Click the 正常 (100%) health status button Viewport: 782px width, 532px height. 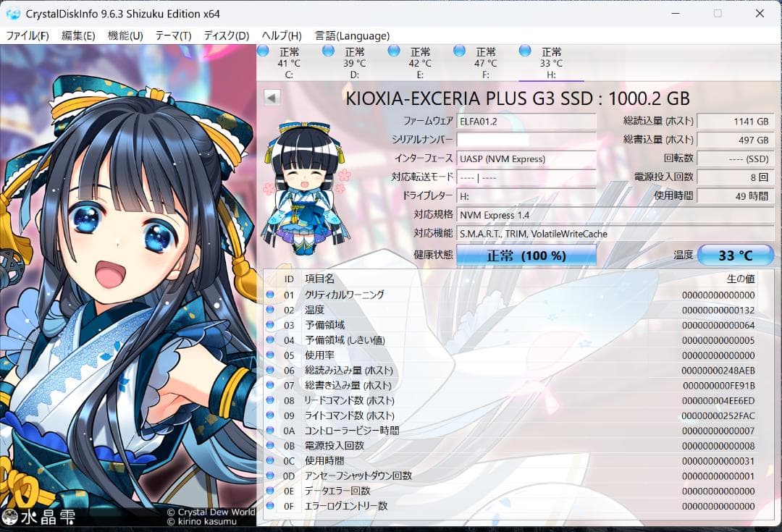pyautogui.click(x=526, y=255)
